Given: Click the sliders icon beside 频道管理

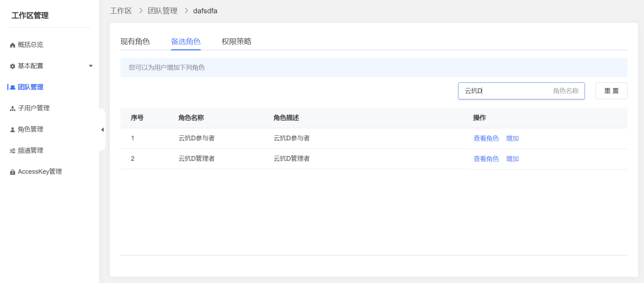Looking at the screenshot, I should pos(13,151).
